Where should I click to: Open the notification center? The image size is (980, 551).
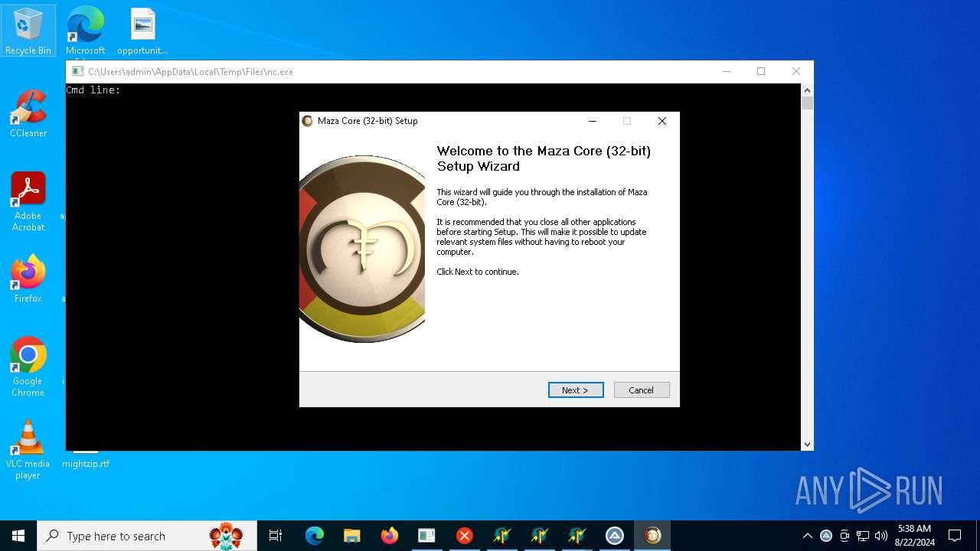pos(955,536)
